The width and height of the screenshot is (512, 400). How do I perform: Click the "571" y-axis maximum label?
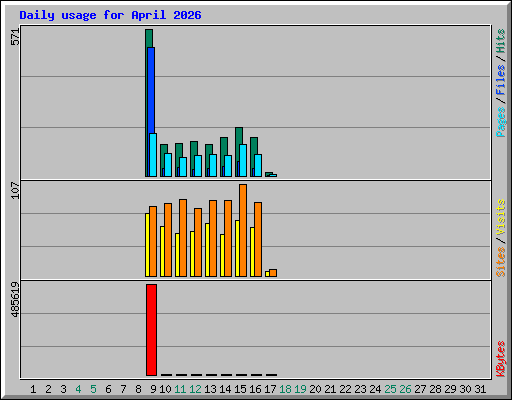tap(15, 37)
